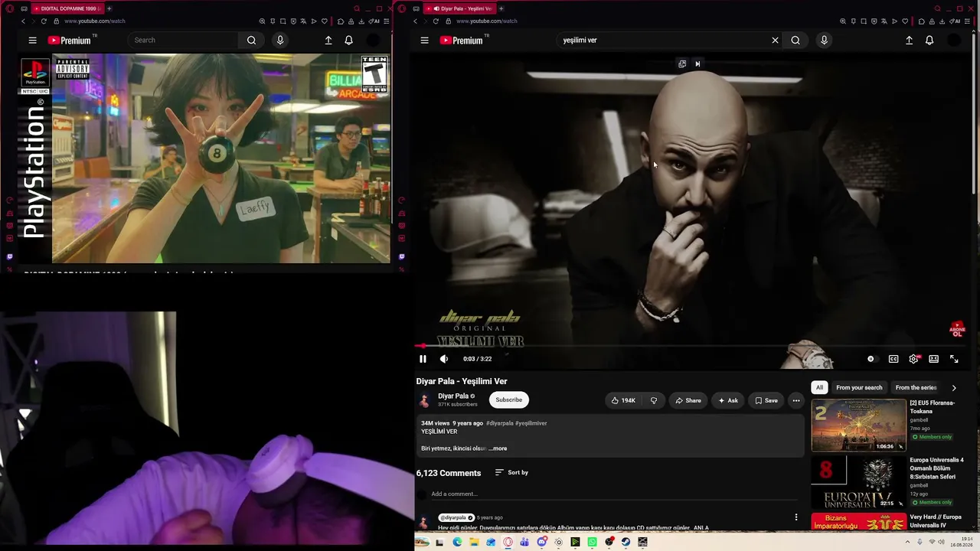
Task: Go to YouTube Premium home in right window
Action: click(x=461, y=41)
